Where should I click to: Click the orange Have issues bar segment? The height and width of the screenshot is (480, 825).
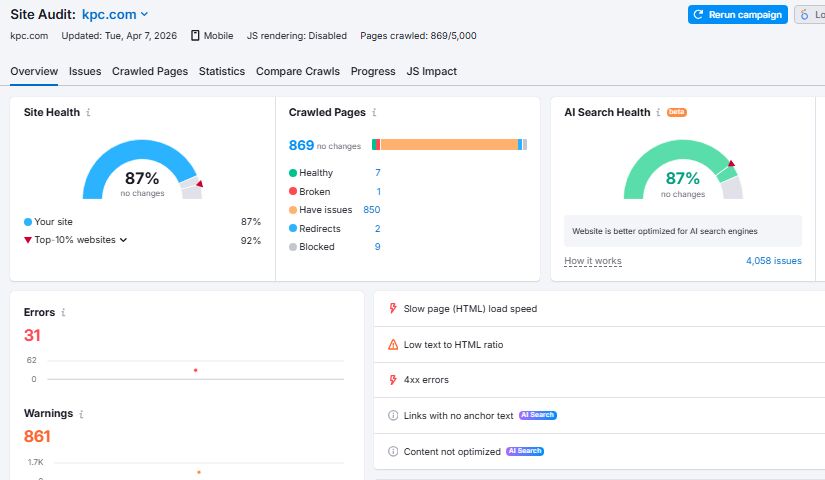click(x=449, y=145)
